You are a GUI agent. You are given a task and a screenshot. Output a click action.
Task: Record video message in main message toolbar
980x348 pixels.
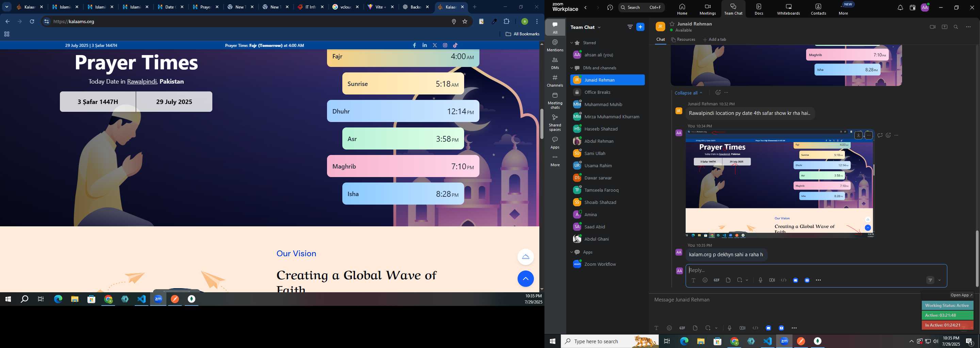coord(742,328)
